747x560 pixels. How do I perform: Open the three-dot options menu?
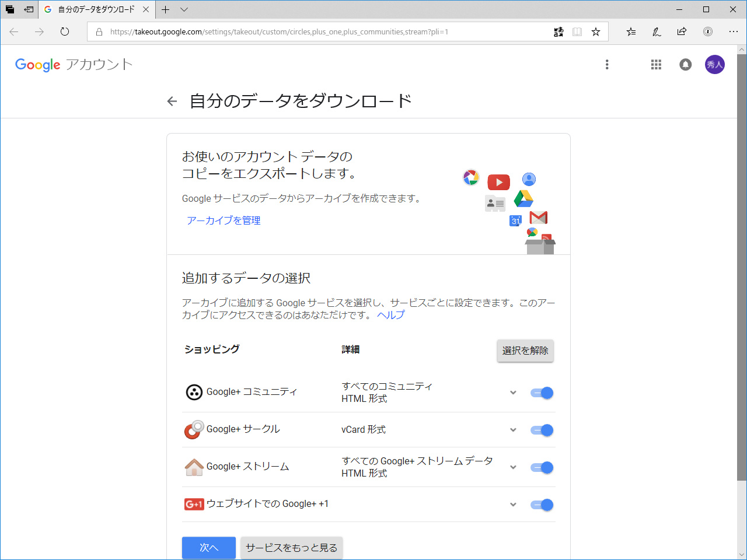click(607, 65)
